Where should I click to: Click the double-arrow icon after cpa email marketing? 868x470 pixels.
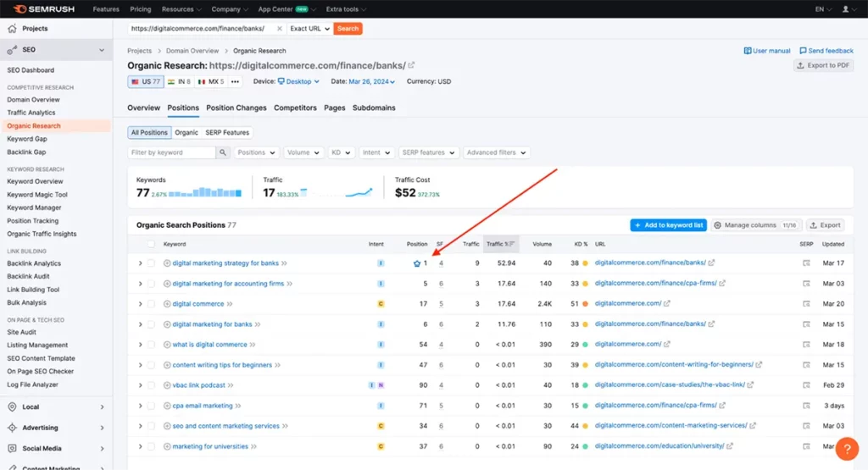click(238, 406)
